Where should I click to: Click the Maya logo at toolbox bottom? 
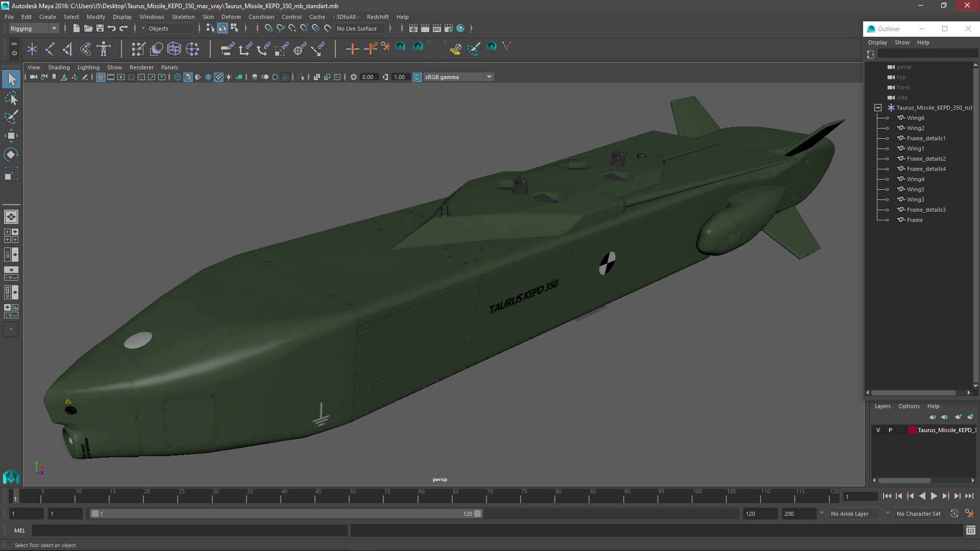click(11, 477)
